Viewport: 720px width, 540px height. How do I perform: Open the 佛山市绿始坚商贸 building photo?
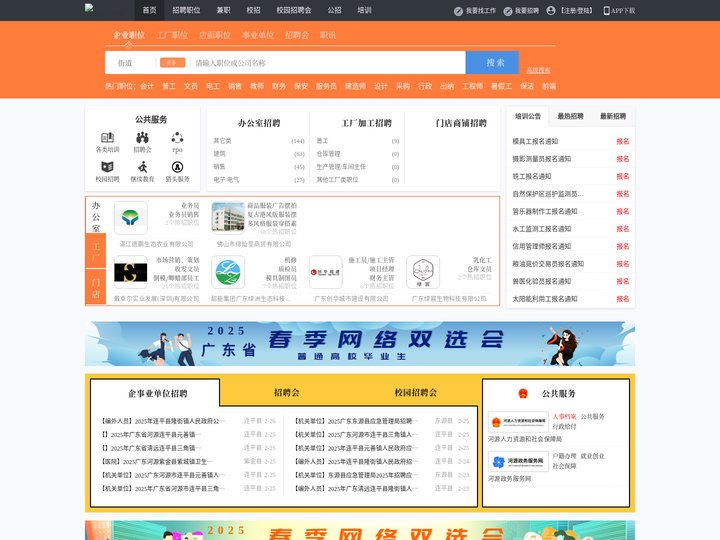[x=228, y=218]
